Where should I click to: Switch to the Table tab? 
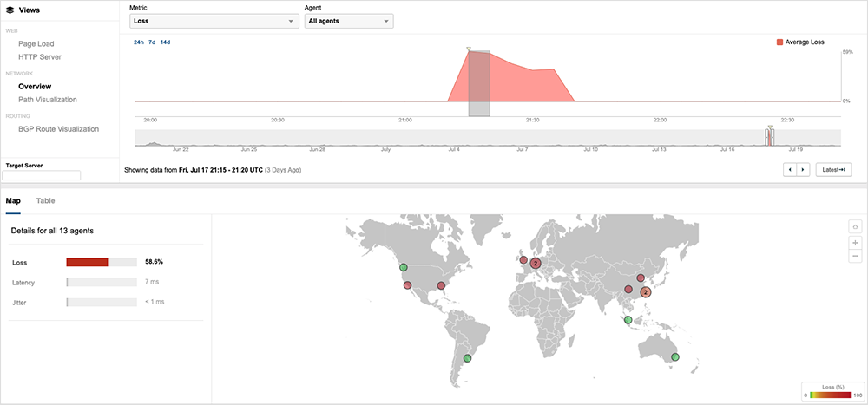pos(45,200)
